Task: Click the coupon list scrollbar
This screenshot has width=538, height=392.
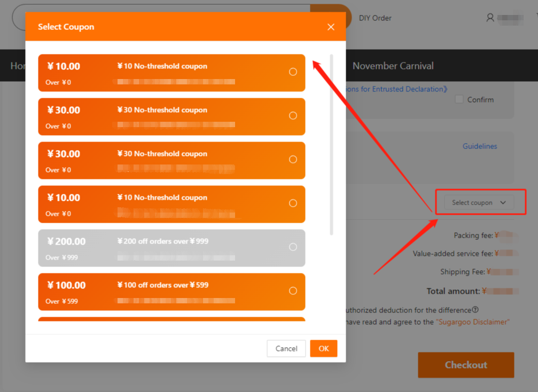Action: tap(331, 144)
